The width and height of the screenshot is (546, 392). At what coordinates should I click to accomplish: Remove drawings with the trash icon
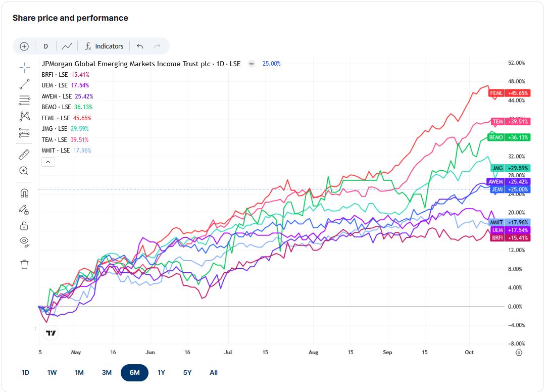point(24,265)
